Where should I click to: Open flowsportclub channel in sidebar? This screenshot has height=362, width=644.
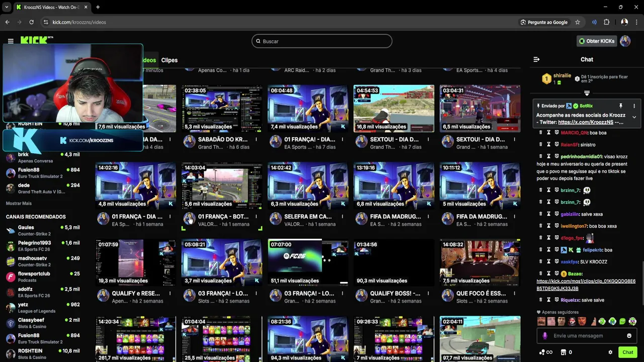pyautogui.click(x=43, y=277)
